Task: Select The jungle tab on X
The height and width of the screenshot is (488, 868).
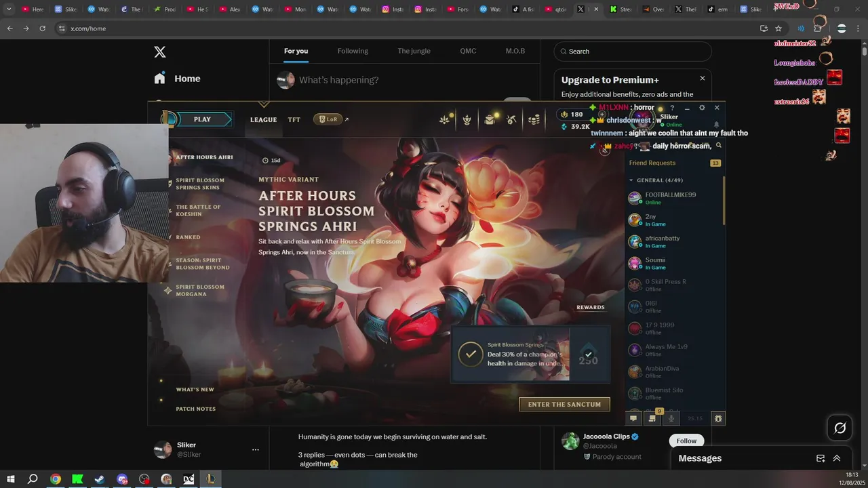Action: 414,51
